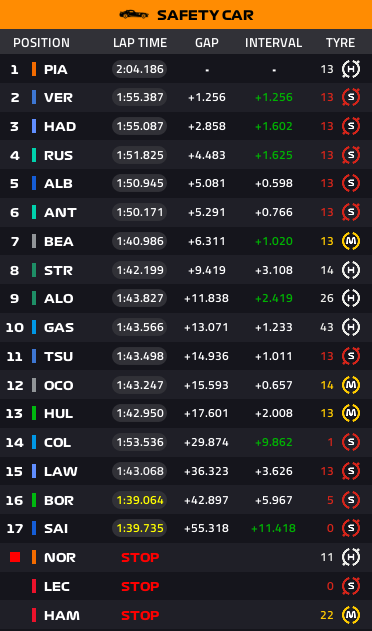372x631 pixels.
Task: Click the INTERVAL column header
Action: click(273, 43)
